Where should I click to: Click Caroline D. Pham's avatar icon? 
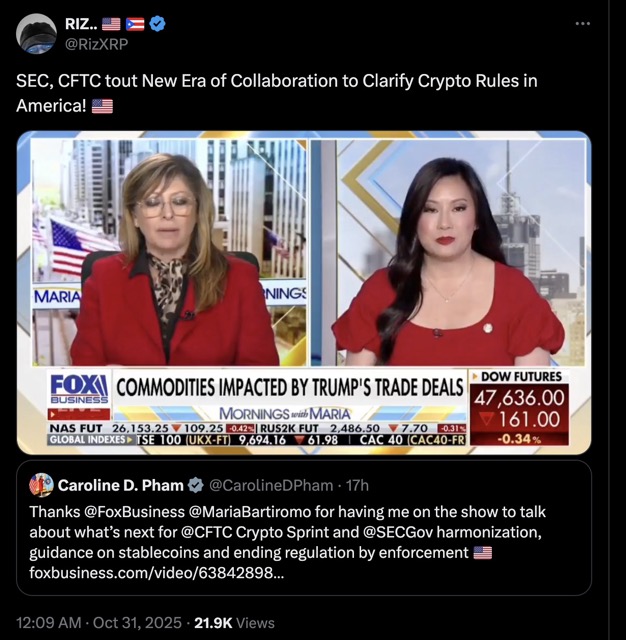click(x=41, y=485)
